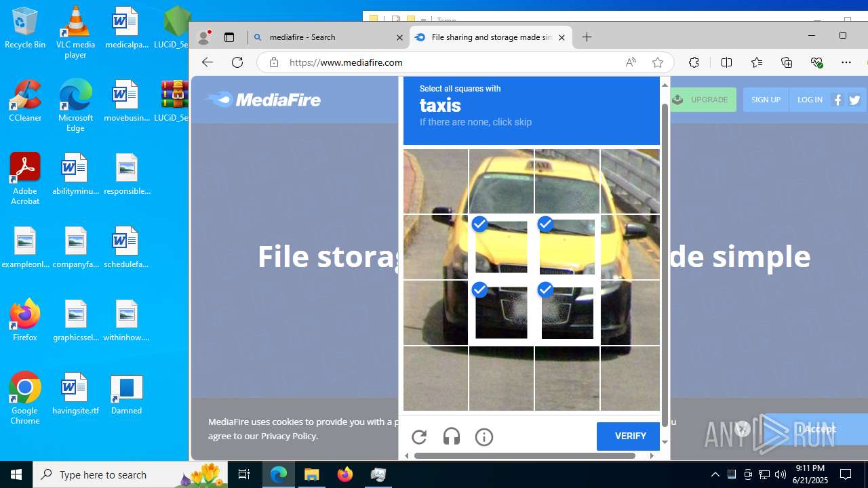Open the CCleaner desktop shortcut
The height and width of the screenshot is (488, 868).
[25, 101]
